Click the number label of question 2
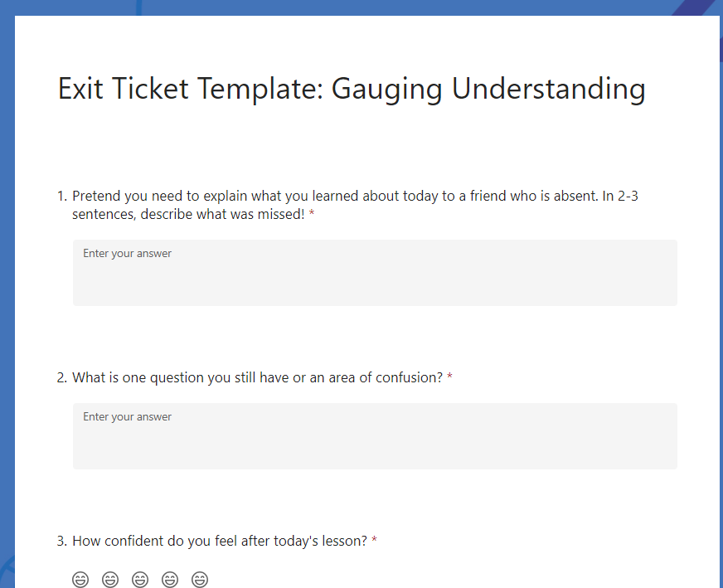 pyautogui.click(x=62, y=377)
